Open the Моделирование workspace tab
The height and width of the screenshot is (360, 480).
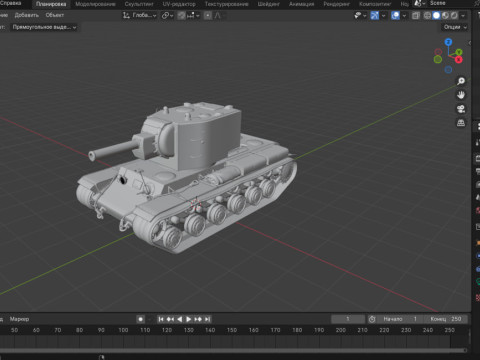click(95, 4)
